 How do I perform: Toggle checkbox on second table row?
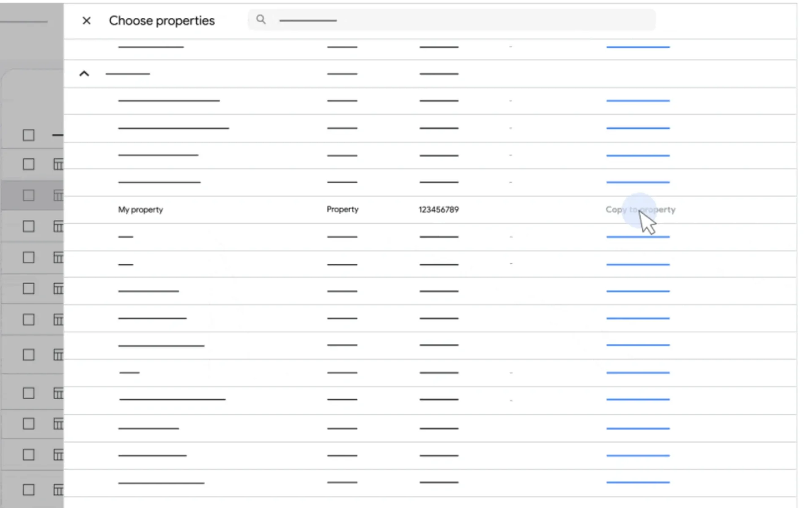pyautogui.click(x=28, y=164)
